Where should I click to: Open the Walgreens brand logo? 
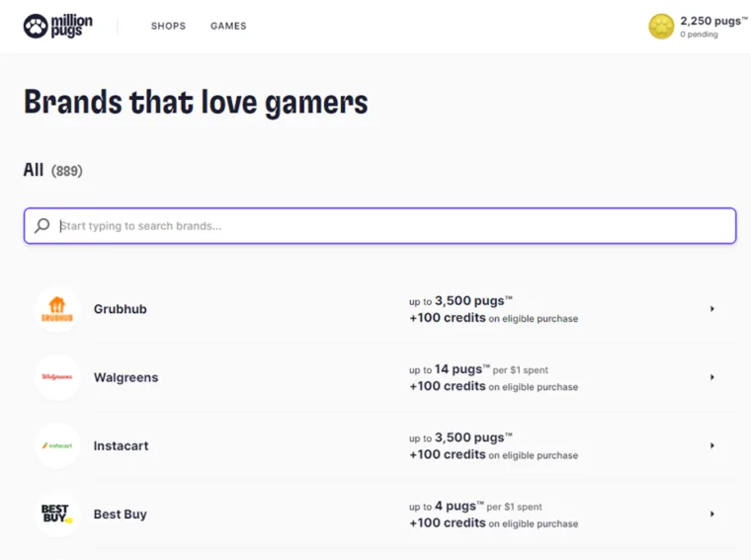[x=57, y=377]
